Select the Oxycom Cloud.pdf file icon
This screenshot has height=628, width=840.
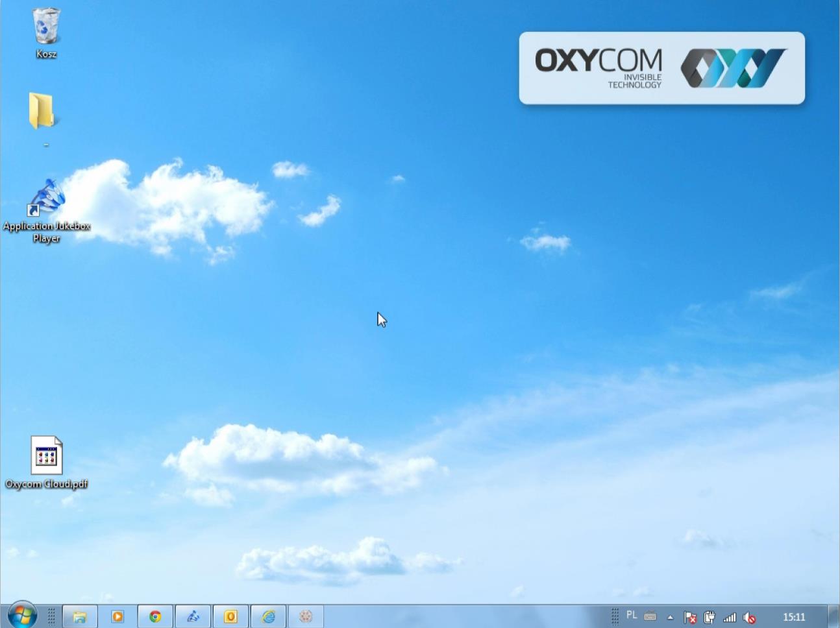pyautogui.click(x=47, y=455)
